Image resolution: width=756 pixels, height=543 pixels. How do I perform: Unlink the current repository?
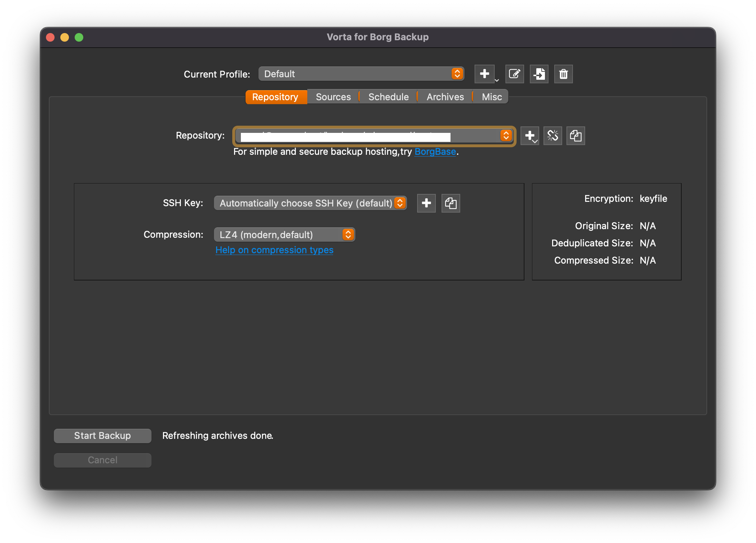(553, 135)
